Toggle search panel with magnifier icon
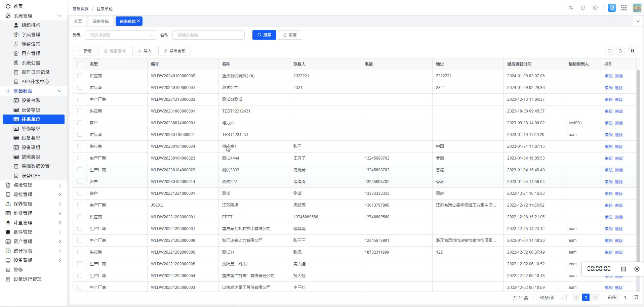 [610, 51]
